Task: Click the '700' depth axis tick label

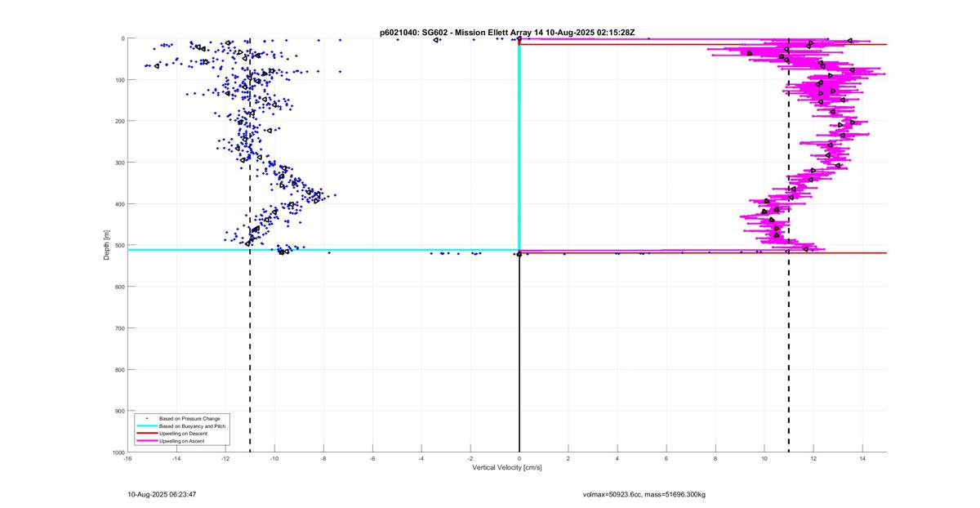Action: click(x=119, y=328)
